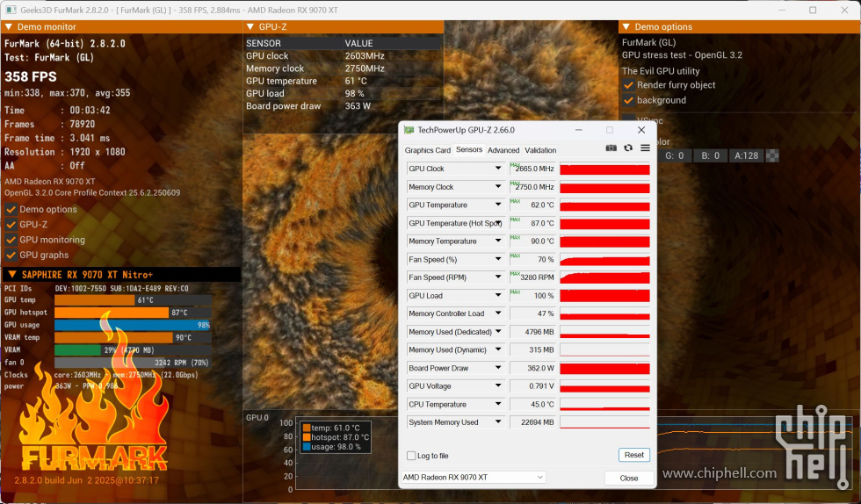This screenshot has width=861, height=504.
Task: Click the 3280 RPM fan speed value
Action: click(532, 277)
